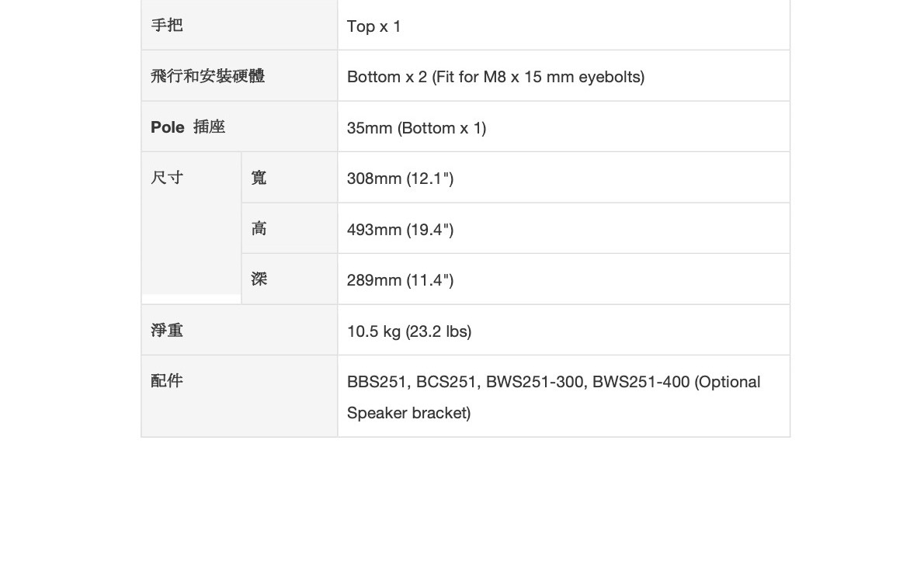This screenshot has height=579, width=924.
Task: Click the 'Top x 1' value cell
Action: pos(373,26)
